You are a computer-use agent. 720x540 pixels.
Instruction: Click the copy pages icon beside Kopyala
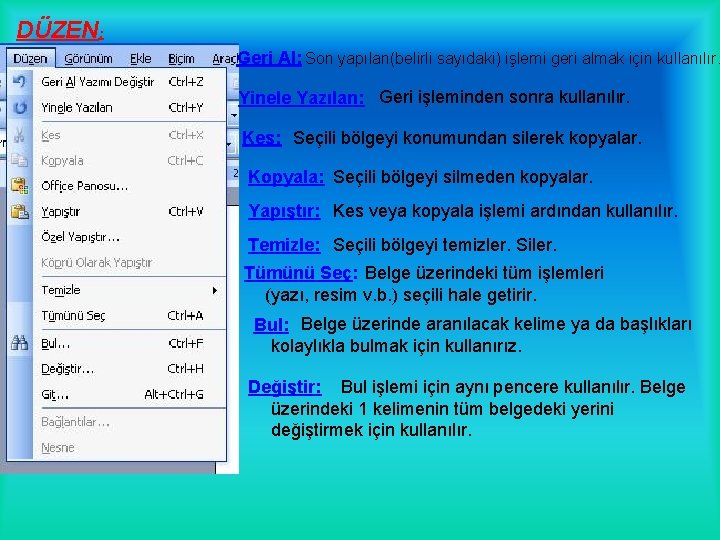click(x=19, y=160)
